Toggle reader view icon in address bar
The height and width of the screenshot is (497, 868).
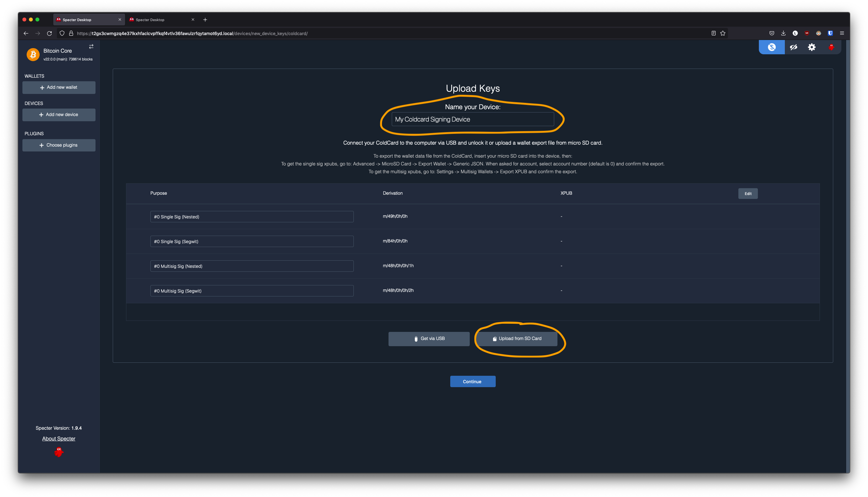713,33
